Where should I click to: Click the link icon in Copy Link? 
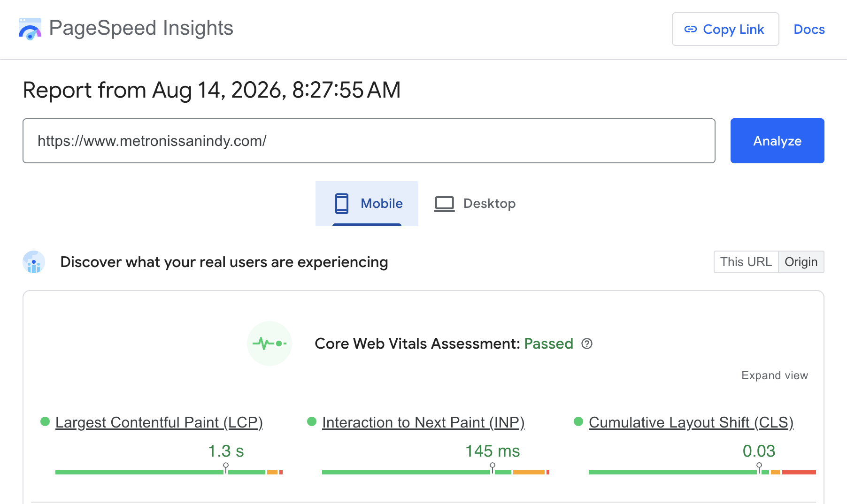691,29
